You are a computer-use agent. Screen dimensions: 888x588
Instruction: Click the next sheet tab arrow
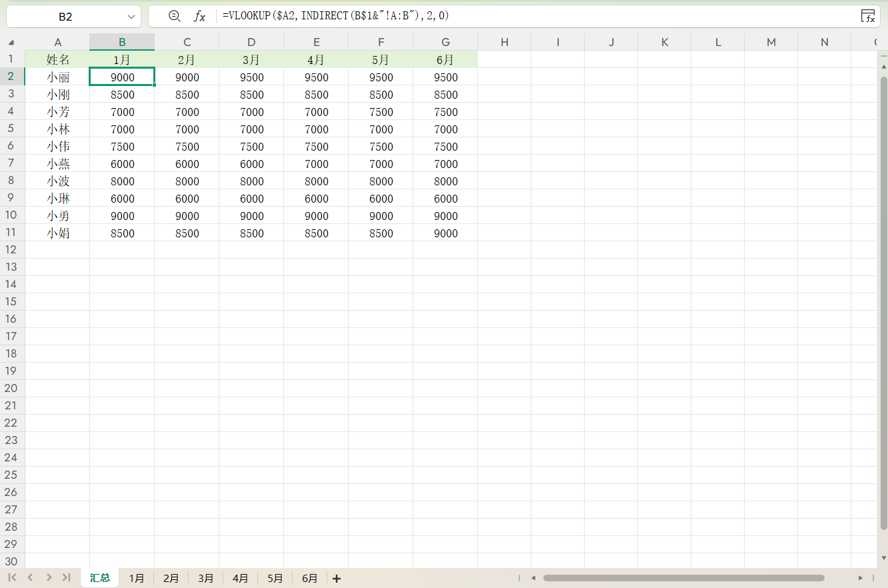[49, 577]
